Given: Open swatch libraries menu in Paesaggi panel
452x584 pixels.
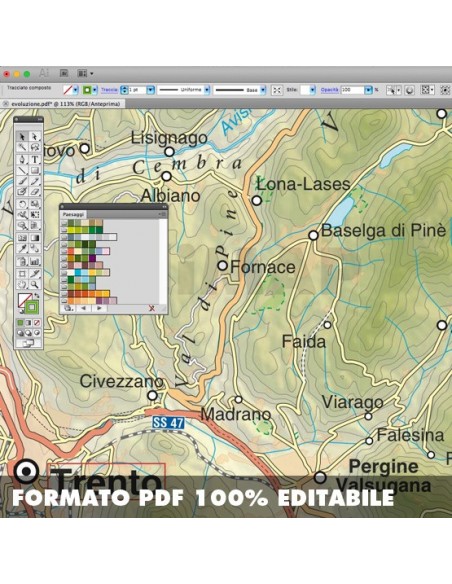Looking at the screenshot, I should point(69,308).
